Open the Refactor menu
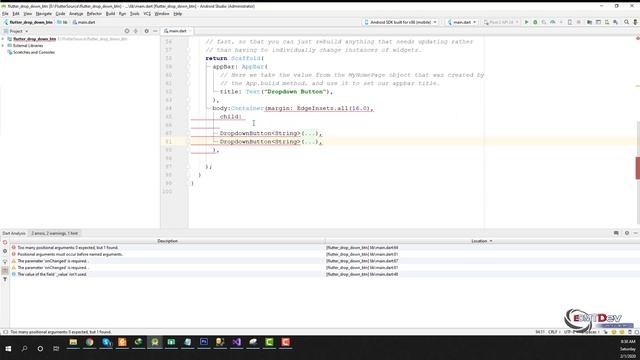This screenshot has height=360, width=640. (x=94, y=13)
